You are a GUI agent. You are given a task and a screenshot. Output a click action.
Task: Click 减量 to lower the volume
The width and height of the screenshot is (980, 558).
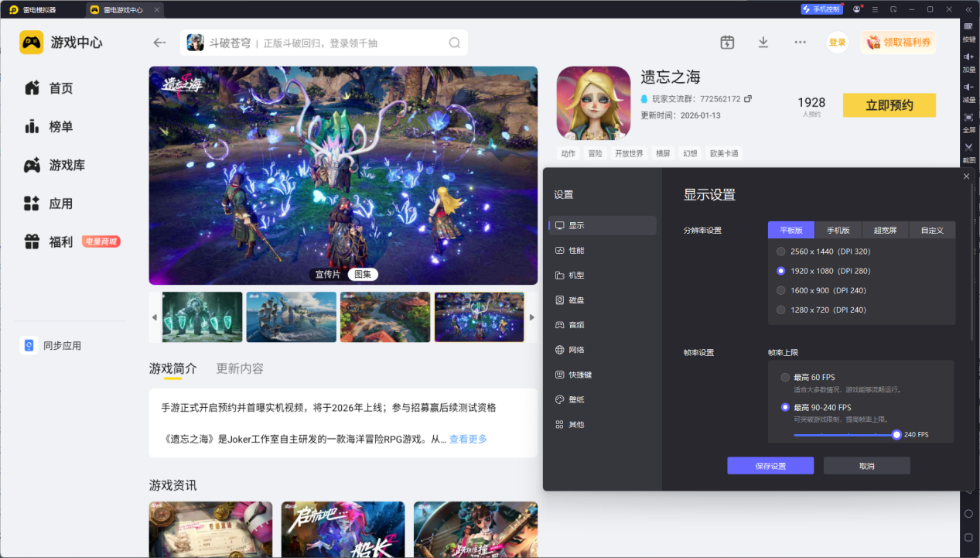tap(968, 92)
